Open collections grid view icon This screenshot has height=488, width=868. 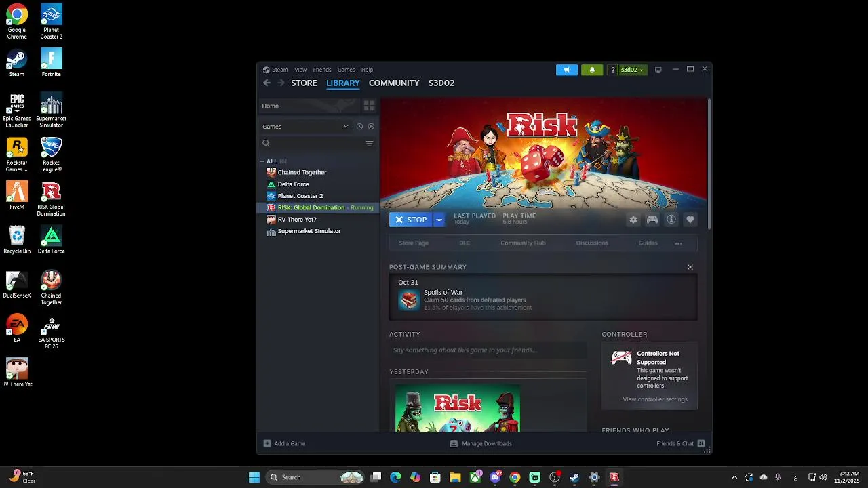[369, 106]
